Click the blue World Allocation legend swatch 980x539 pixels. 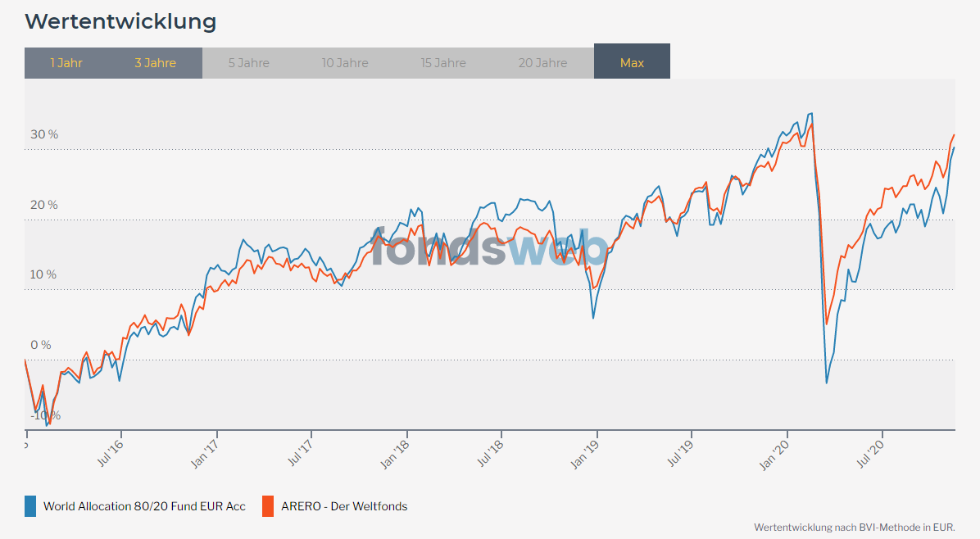30,506
